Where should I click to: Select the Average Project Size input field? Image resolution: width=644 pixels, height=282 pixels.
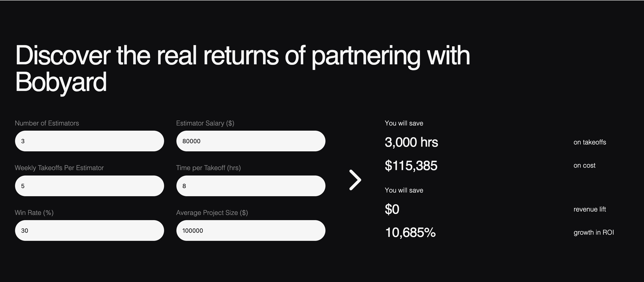[250, 230]
